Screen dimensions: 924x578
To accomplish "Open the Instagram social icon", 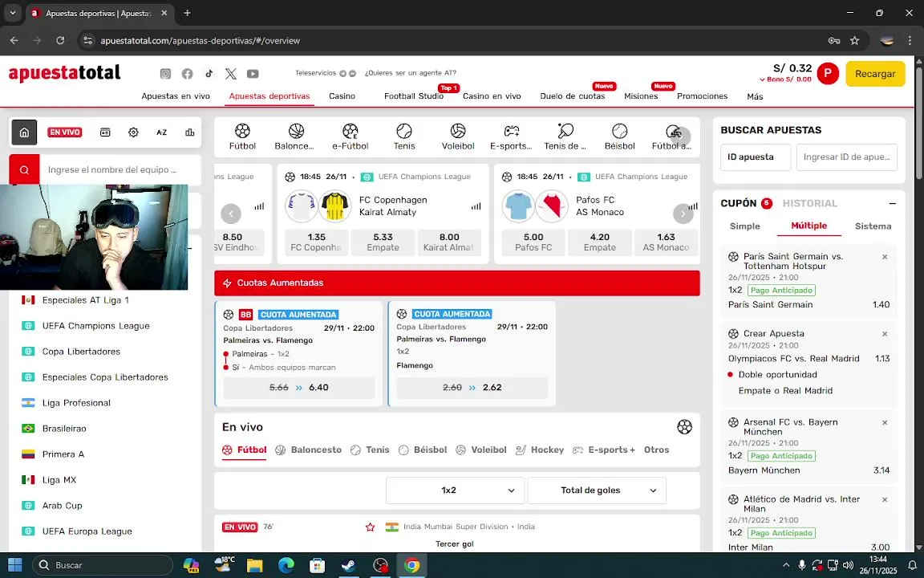I will (x=165, y=74).
